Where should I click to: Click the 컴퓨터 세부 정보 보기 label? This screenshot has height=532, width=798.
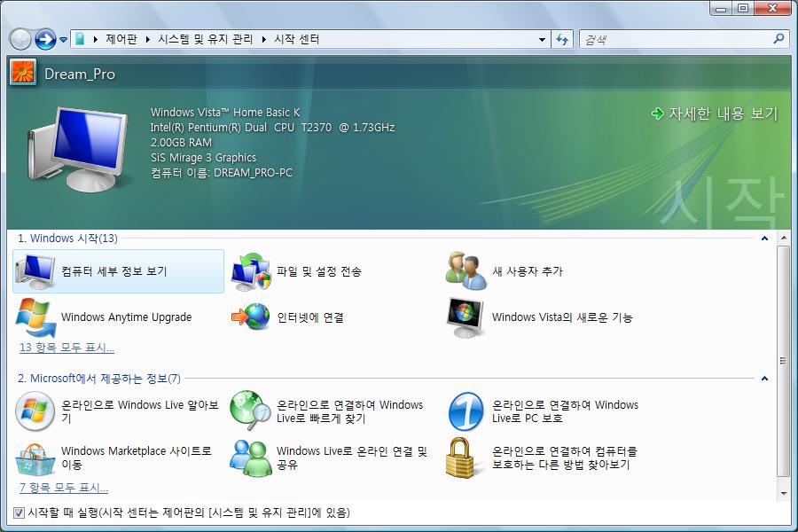(114, 271)
